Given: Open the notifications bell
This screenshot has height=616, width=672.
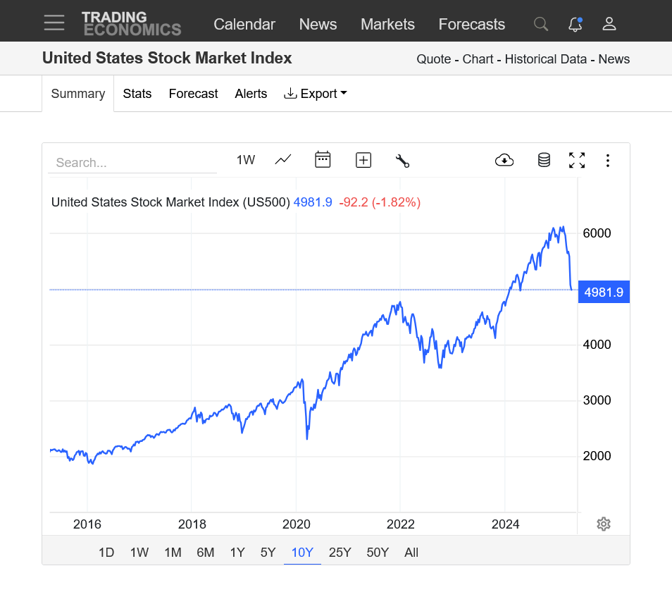Looking at the screenshot, I should point(575,24).
